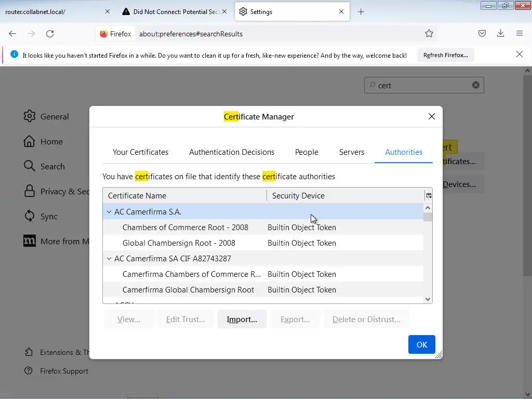Sort by Security Device column header
532x399 pixels.
[x=345, y=195]
